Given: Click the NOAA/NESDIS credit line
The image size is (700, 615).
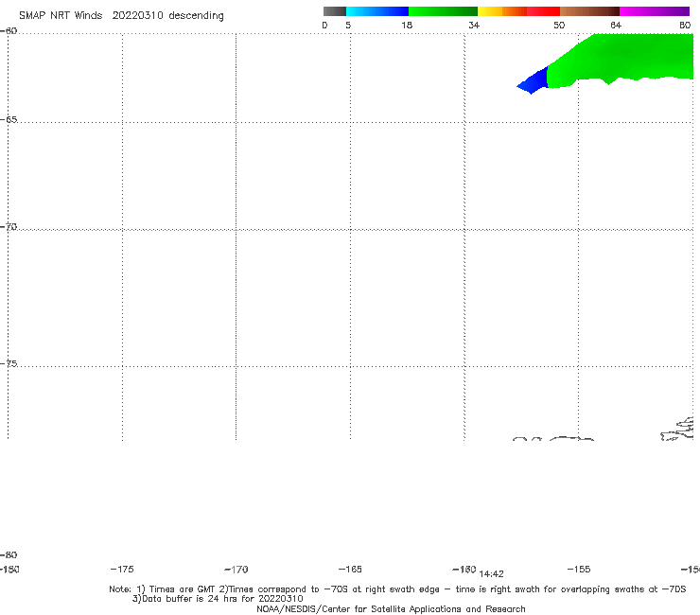Looking at the screenshot, I should (391, 608).
